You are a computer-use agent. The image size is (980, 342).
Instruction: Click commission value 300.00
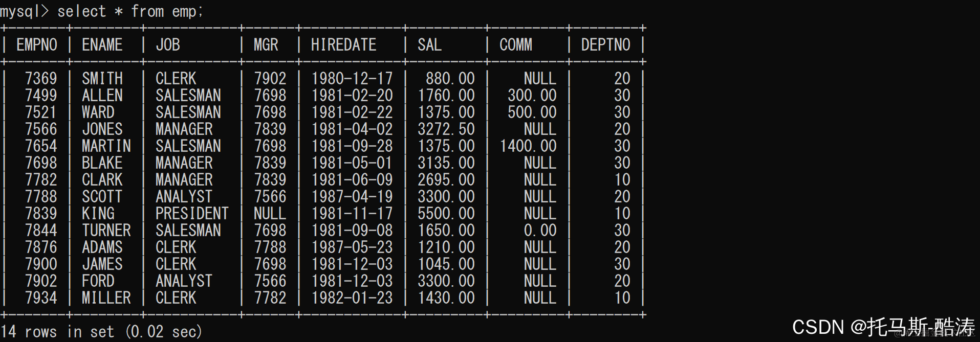(532, 96)
